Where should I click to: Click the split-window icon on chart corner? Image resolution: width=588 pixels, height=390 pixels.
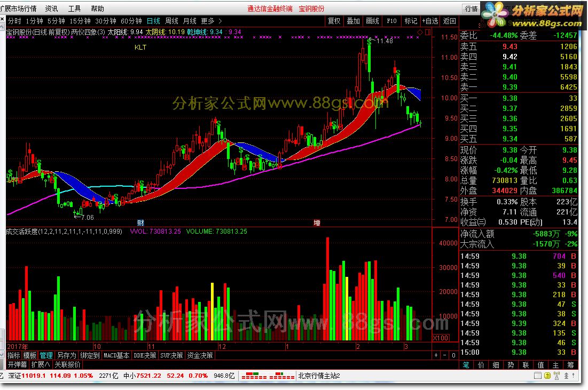(x=427, y=32)
